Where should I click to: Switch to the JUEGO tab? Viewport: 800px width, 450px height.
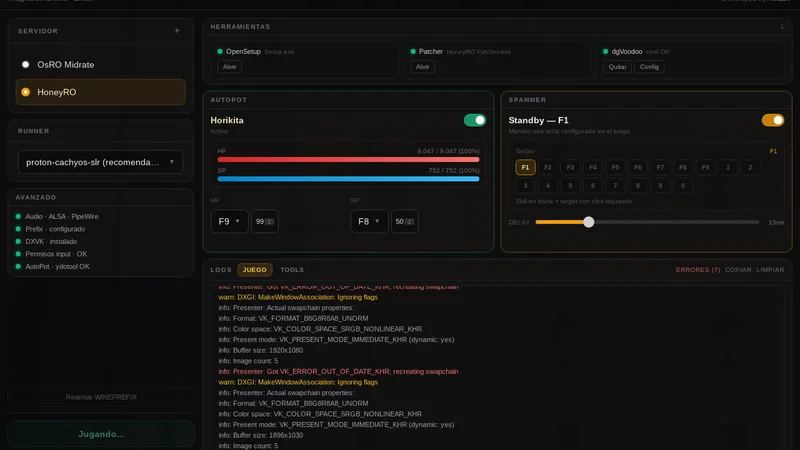click(x=255, y=269)
